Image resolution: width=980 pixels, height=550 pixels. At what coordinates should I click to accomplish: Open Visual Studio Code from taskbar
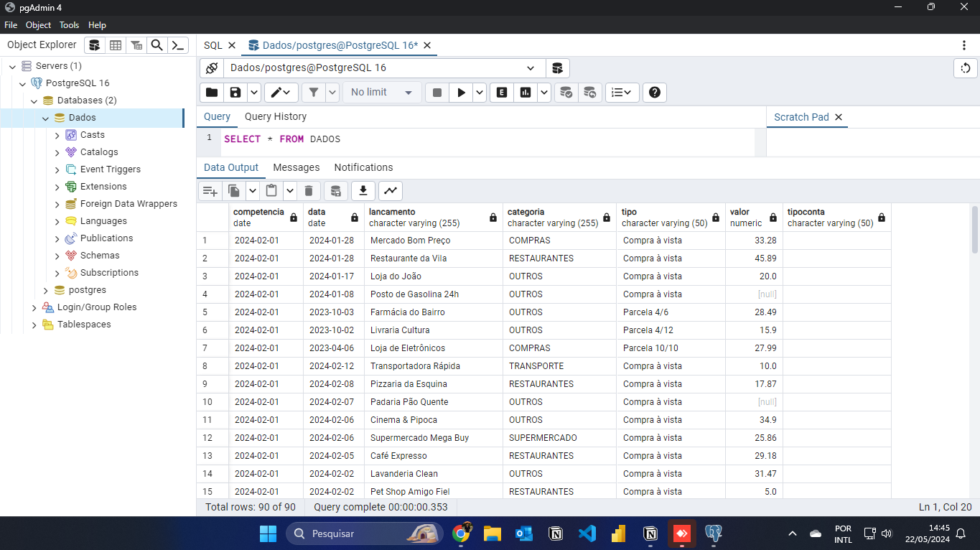(587, 533)
